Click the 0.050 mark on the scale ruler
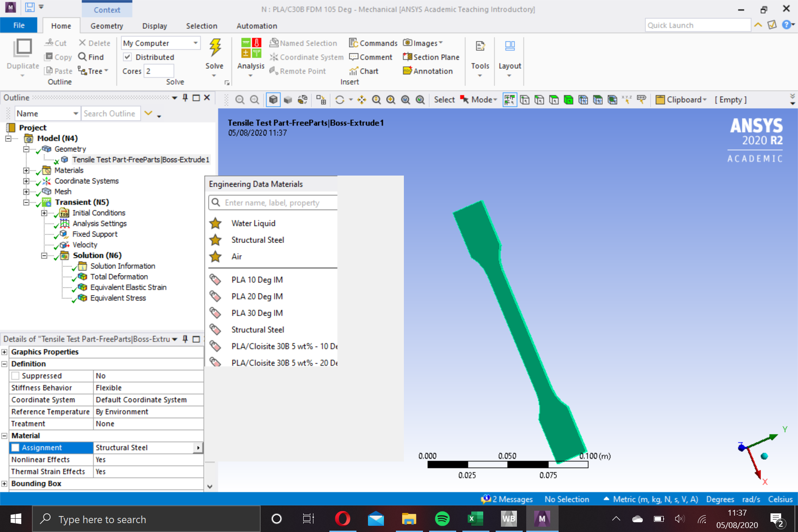Viewport: 798px width, 532px height. [x=509, y=455]
